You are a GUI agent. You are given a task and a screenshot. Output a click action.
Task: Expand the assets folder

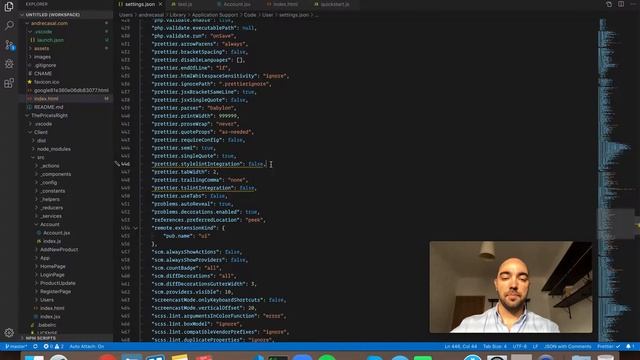pyautogui.click(x=41, y=49)
